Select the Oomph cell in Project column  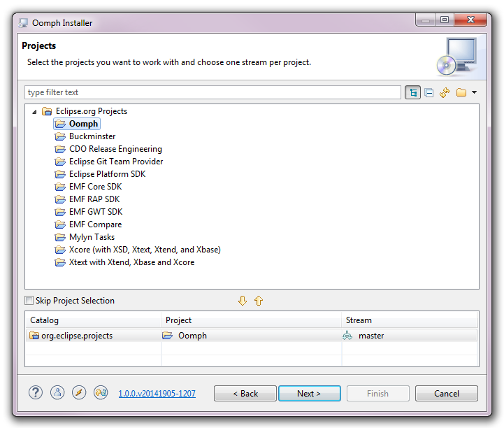[252, 336]
